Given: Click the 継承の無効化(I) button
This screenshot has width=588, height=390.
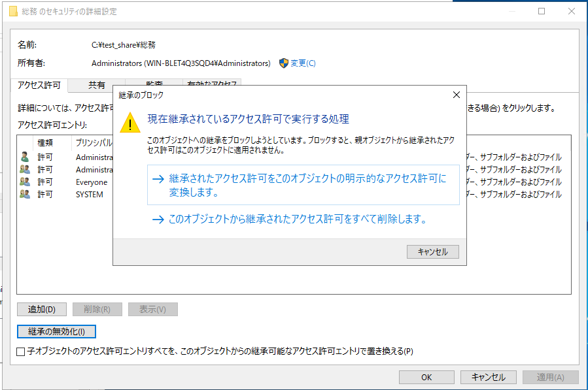Looking at the screenshot, I should click(x=57, y=332).
